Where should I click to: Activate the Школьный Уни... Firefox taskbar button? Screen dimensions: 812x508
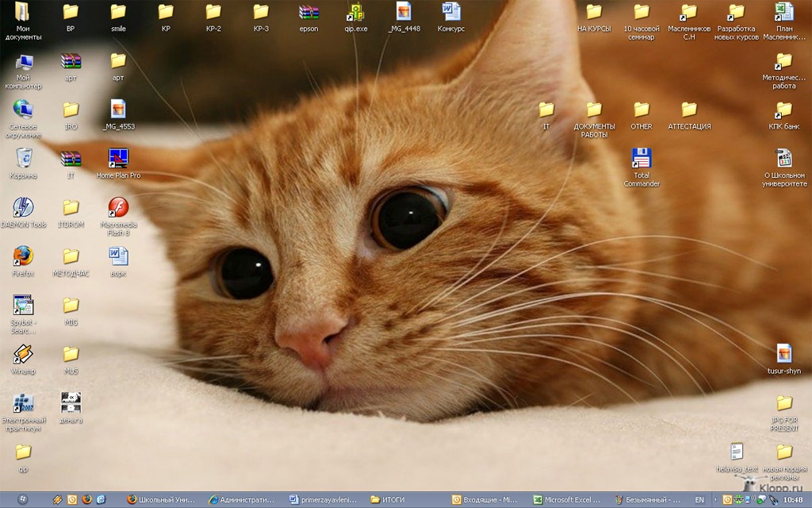(x=162, y=500)
